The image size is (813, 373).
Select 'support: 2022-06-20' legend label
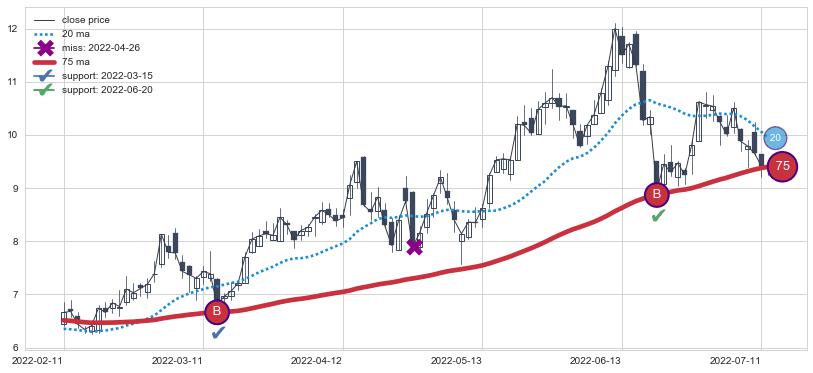[107, 90]
